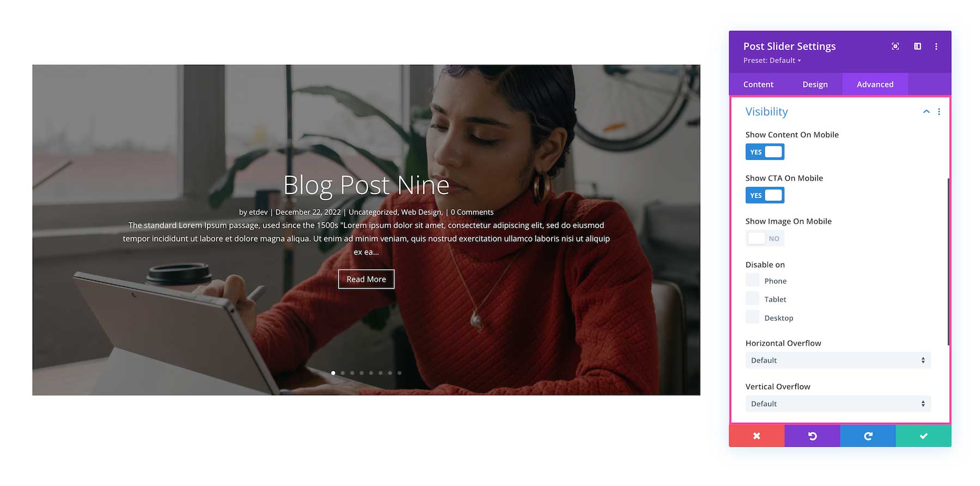
Task: Collapse the Visibility section chevron
Action: point(926,112)
